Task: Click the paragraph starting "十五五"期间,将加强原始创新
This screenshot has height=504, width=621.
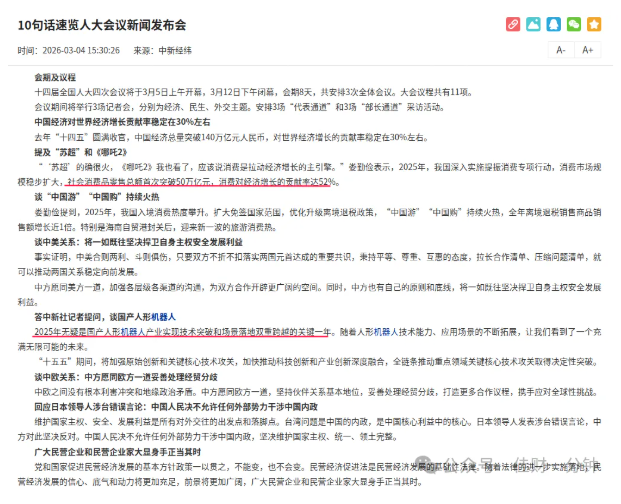Action: coord(318,362)
